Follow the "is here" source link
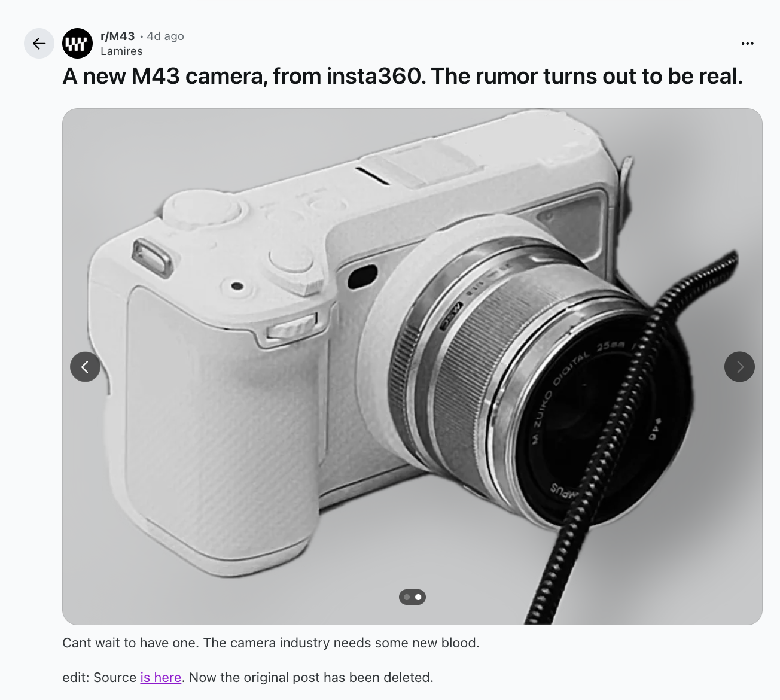 pyautogui.click(x=161, y=677)
